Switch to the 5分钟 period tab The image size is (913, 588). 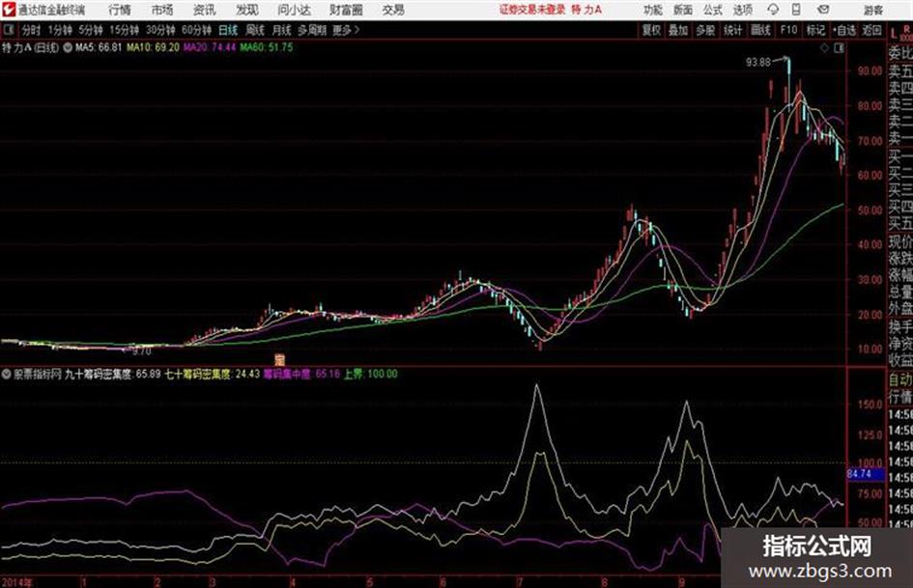[91, 30]
